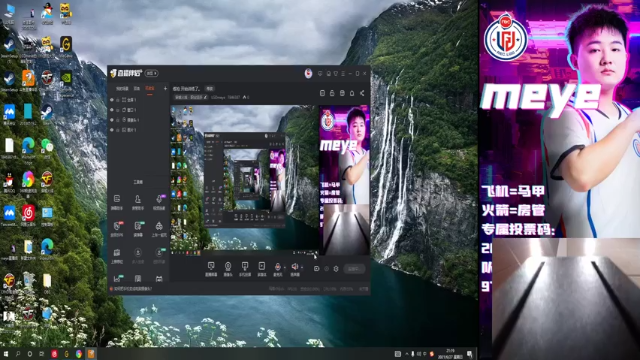Click the plus button to add scene
Viewport: 640px width, 360px height.
coord(165,88)
